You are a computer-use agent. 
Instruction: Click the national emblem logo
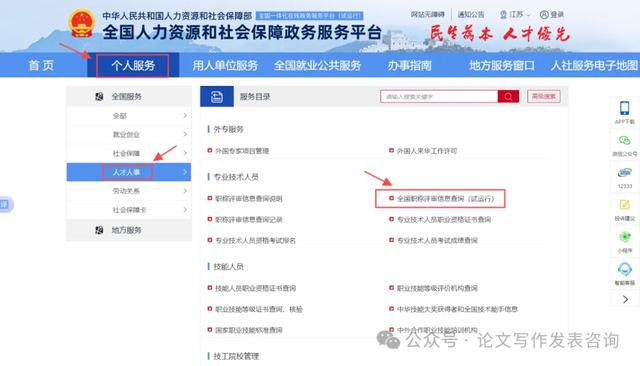pyautogui.click(x=82, y=24)
